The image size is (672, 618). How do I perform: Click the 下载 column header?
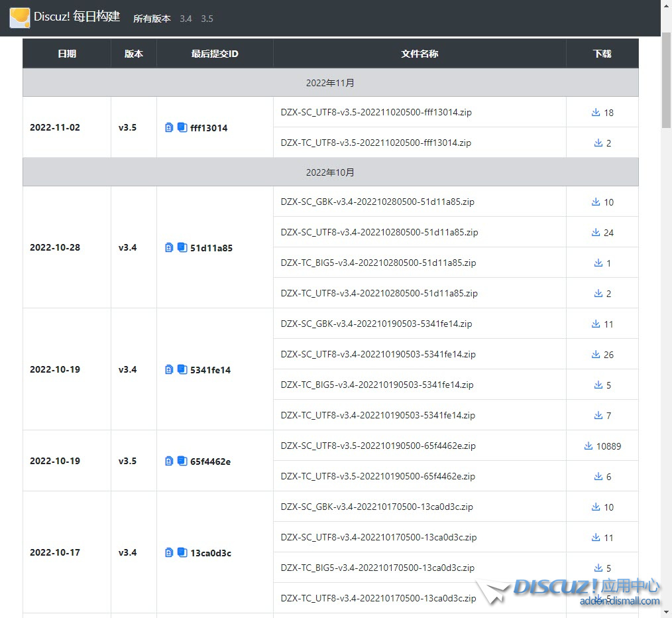tap(602, 54)
